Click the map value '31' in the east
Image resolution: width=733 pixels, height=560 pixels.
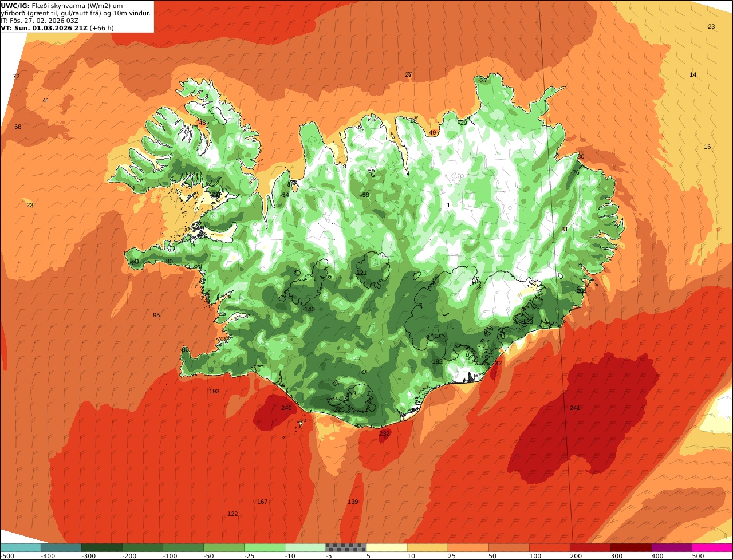point(565,229)
